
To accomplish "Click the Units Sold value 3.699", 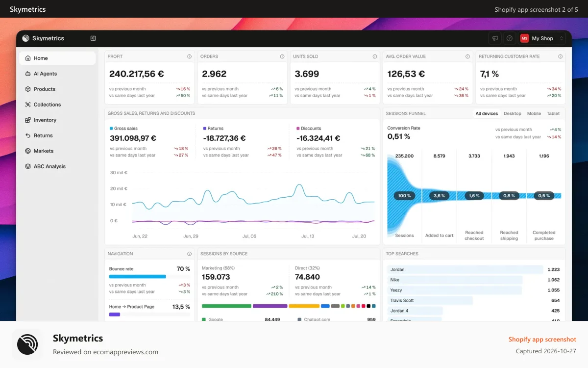I will [307, 74].
